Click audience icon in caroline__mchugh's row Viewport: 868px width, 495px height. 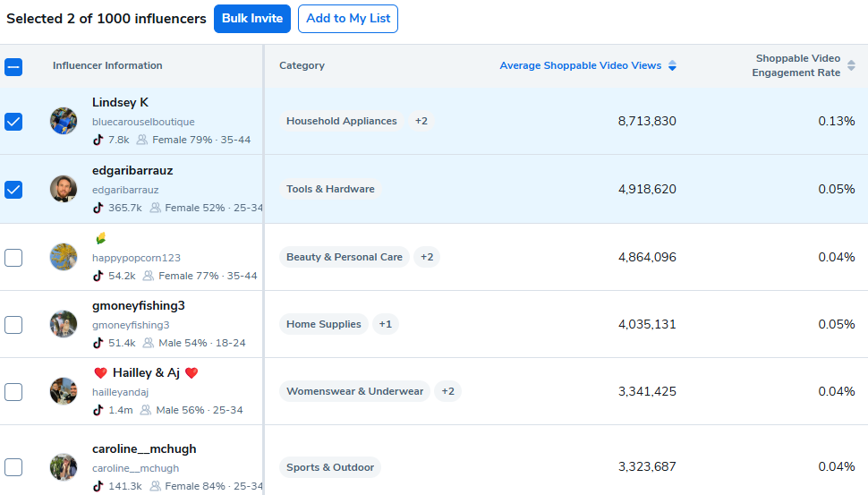point(155,486)
